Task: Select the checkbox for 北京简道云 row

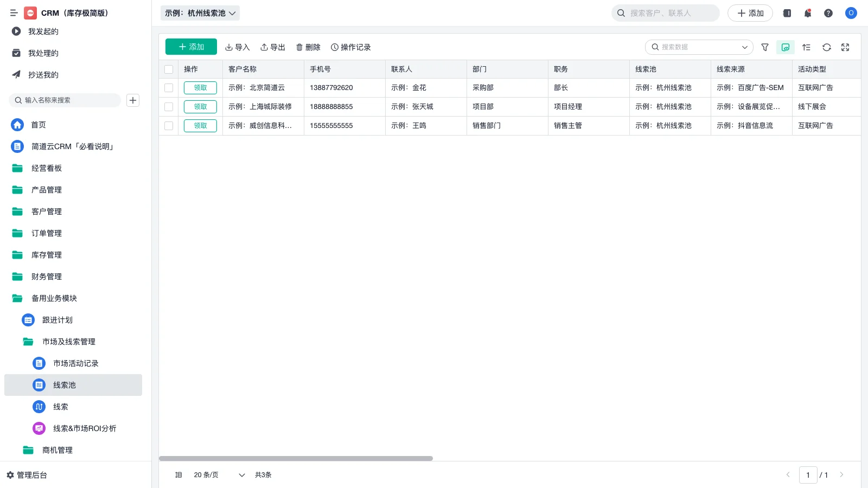Action: click(x=169, y=87)
